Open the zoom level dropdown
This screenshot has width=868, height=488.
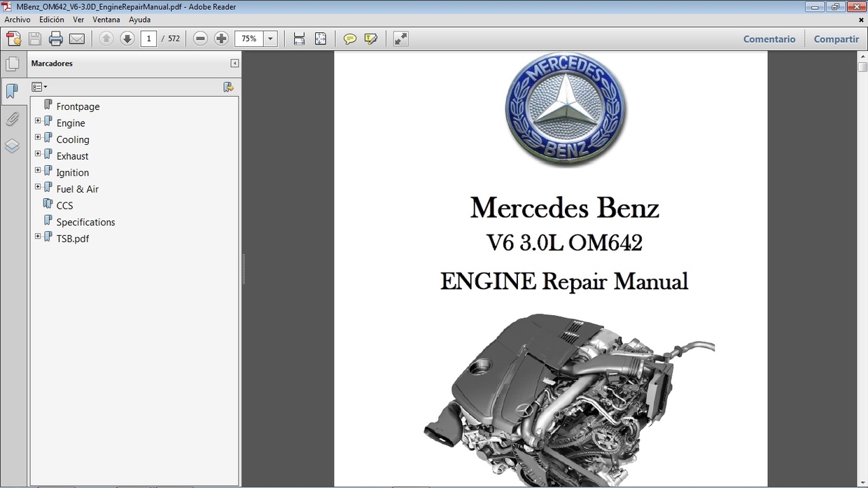(270, 39)
